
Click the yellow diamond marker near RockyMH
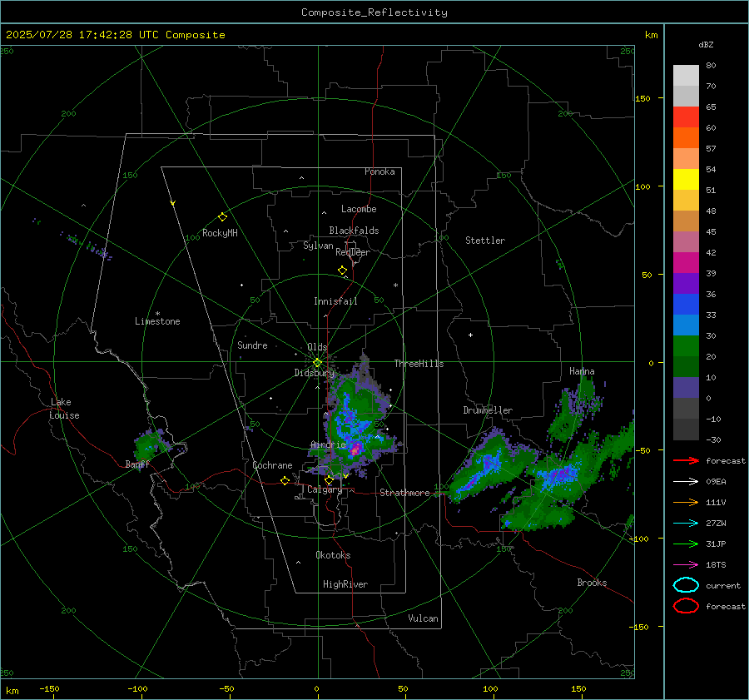[x=222, y=217]
